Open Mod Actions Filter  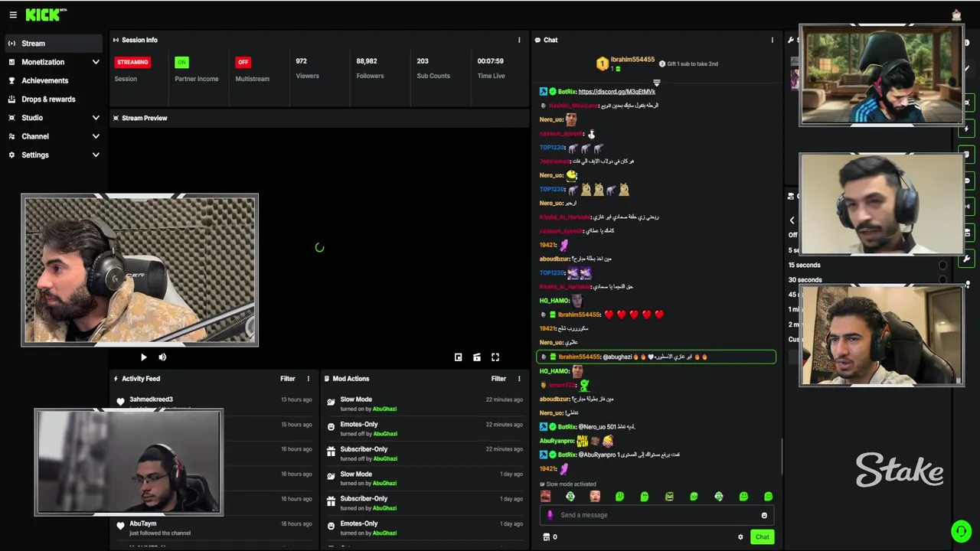498,378
